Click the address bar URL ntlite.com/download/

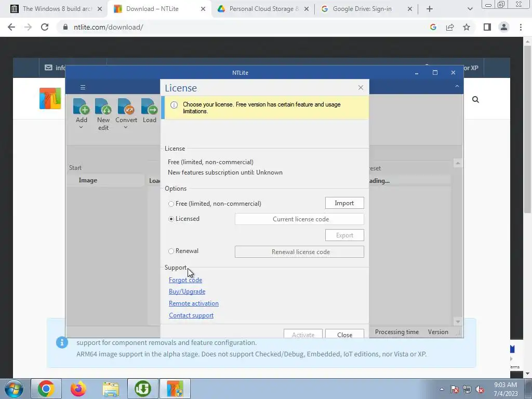[x=108, y=27]
